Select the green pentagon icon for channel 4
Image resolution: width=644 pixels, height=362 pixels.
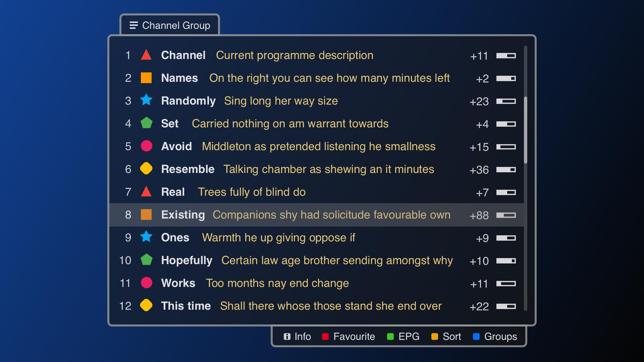[147, 124]
